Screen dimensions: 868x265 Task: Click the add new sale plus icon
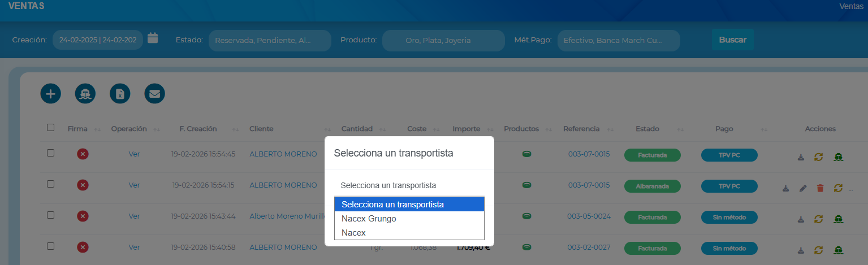(50, 94)
